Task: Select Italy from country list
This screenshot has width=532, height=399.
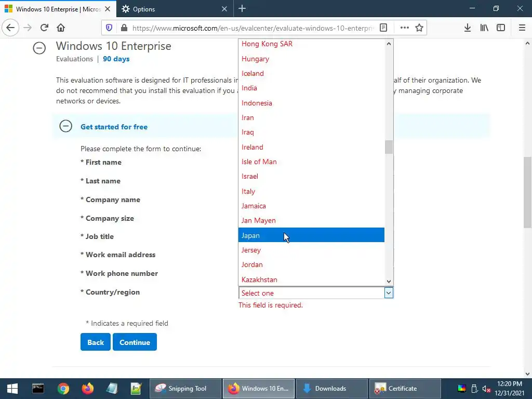Action: [x=311, y=191]
